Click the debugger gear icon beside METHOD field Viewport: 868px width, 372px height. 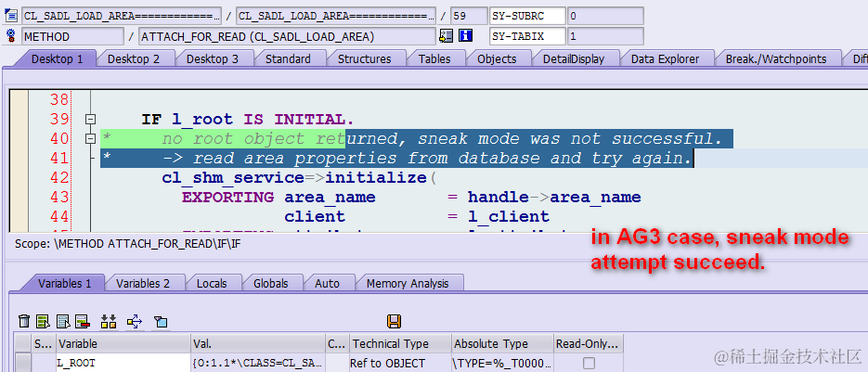(x=10, y=36)
